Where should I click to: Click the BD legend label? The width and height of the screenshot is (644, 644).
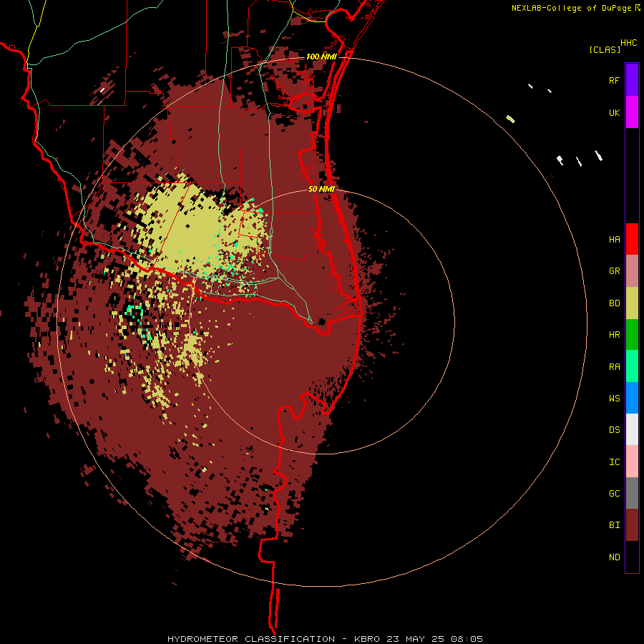[x=614, y=303]
